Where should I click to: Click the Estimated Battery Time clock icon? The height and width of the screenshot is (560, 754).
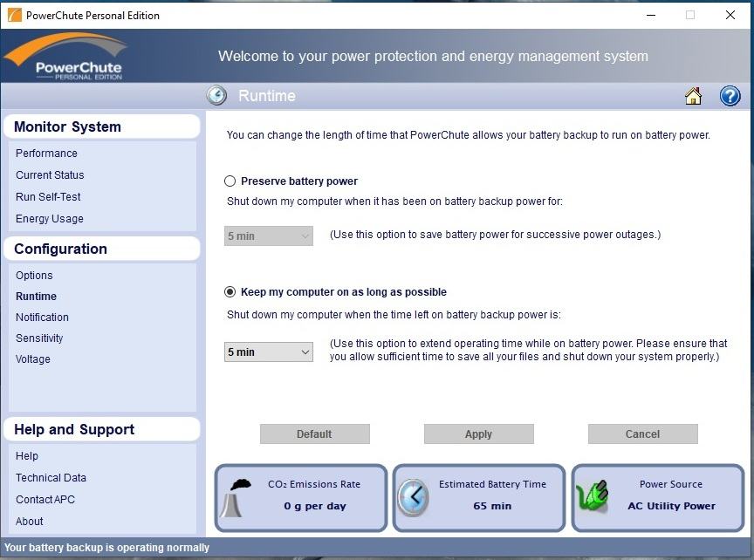coord(413,498)
